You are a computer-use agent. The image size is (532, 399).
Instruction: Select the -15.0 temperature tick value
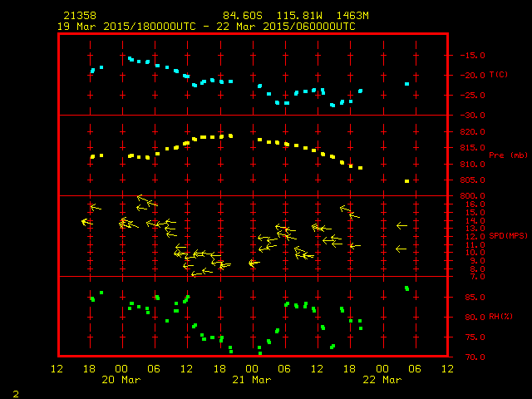coord(473,56)
